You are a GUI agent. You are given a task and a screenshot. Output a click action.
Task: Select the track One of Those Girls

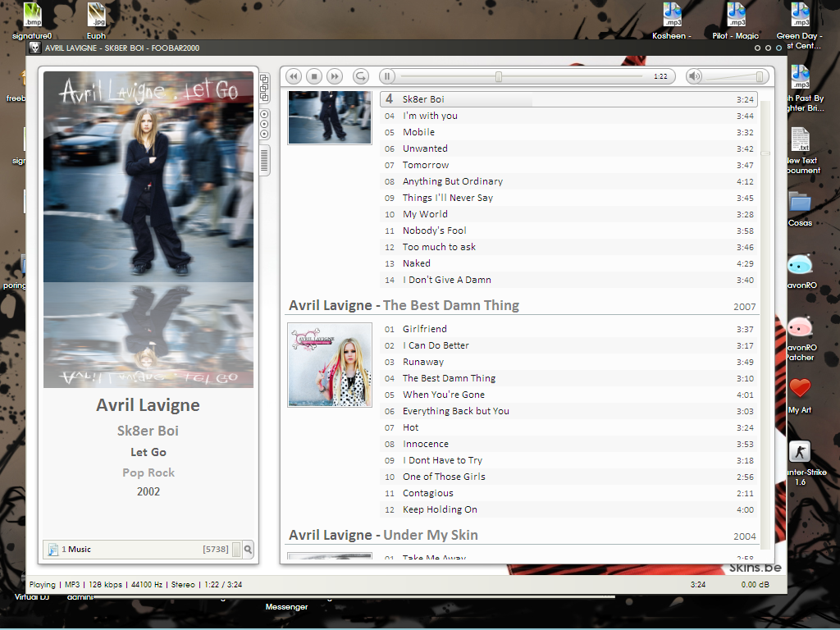569,477
